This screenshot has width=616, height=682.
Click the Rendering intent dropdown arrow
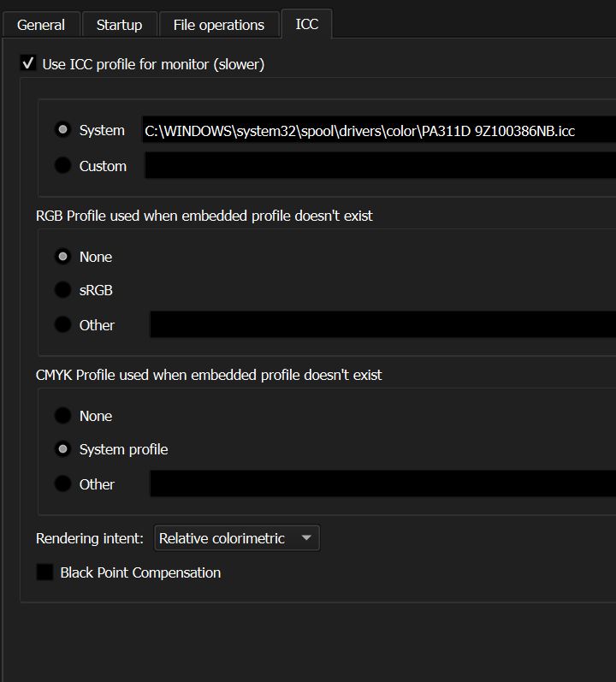coord(306,538)
